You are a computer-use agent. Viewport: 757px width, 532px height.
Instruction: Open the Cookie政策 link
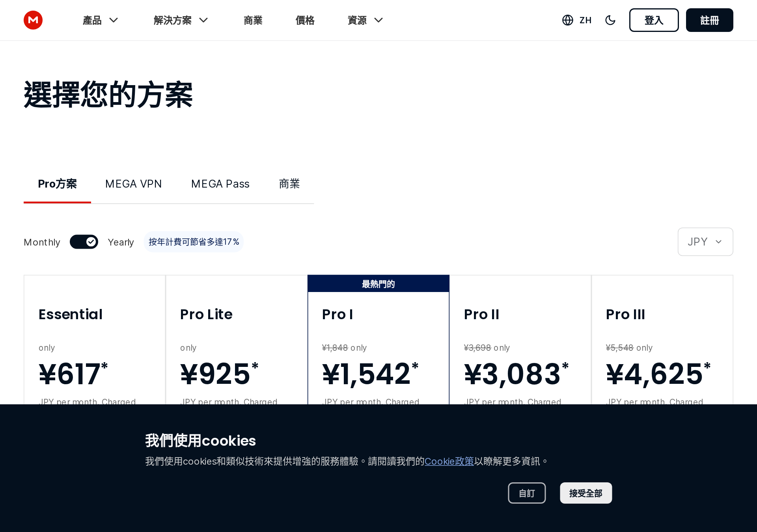coord(449,461)
